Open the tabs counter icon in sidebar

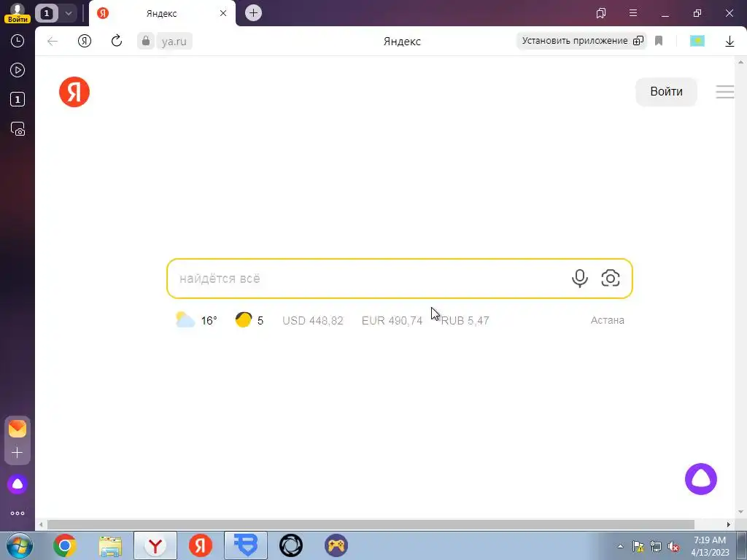coord(18,99)
